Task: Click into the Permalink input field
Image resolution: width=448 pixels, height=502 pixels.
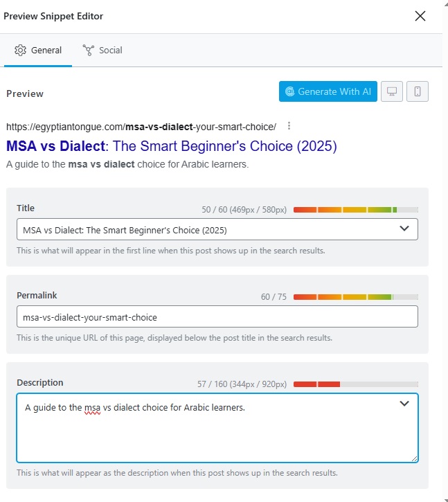Action: pos(217,317)
